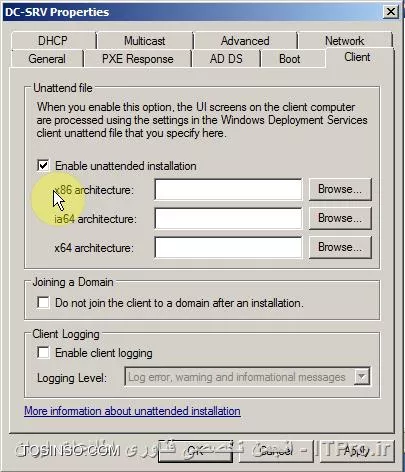Screen dimensions: 405x472
Task: Close the DC-SRV Properties dialog
Action: tap(391, 12)
